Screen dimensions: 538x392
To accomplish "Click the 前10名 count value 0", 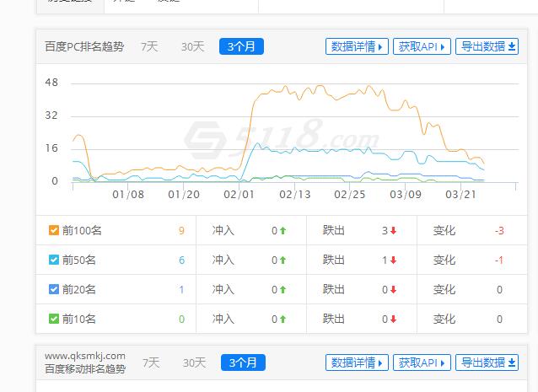I will (x=181, y=319).
